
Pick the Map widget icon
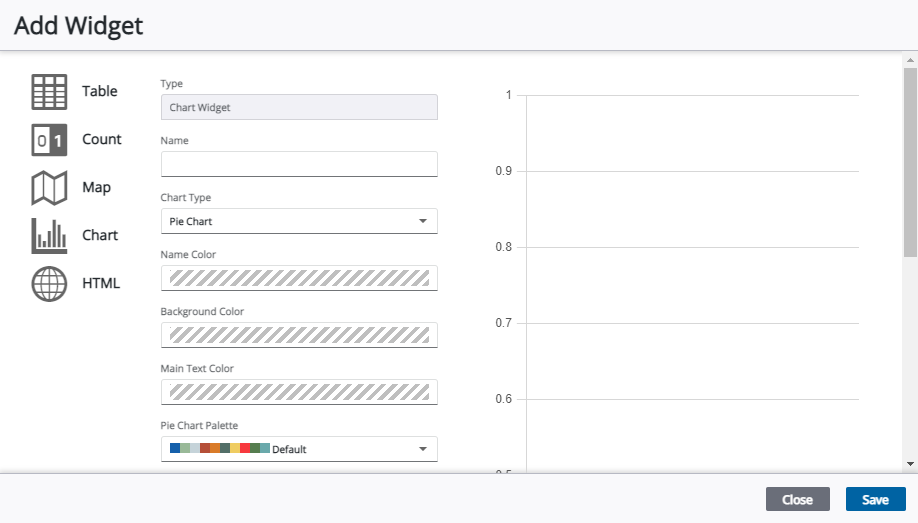click(x=49, y=188)
